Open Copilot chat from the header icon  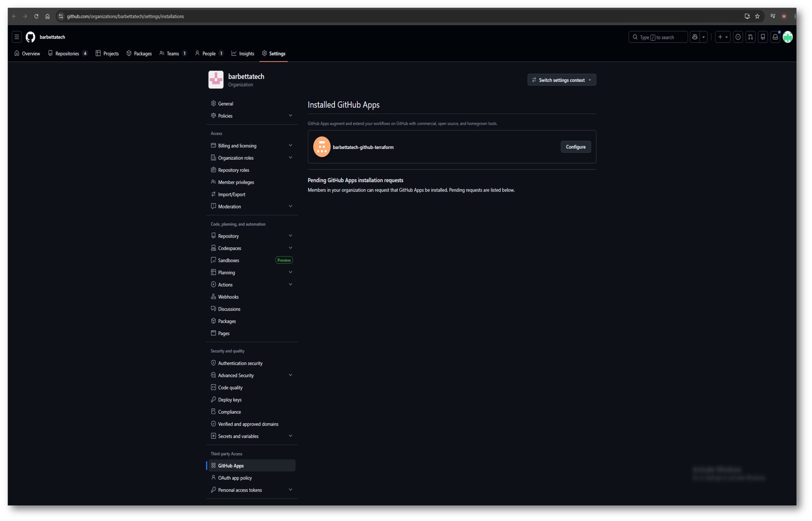695,37
